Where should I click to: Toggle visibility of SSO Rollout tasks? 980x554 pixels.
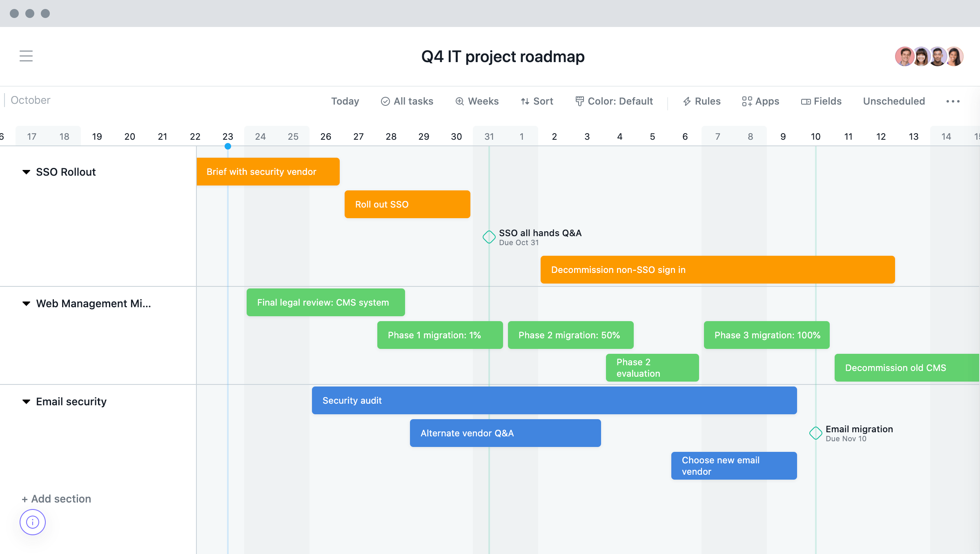[26, 172]
